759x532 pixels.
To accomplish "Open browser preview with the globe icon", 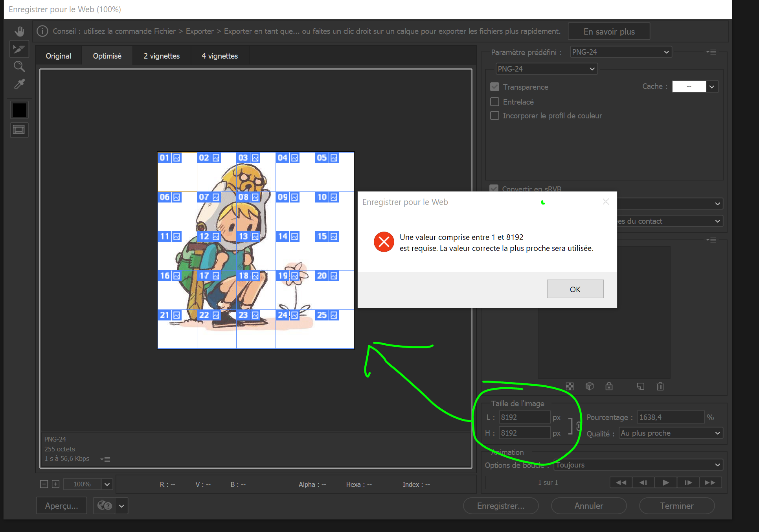I will pyautogui.click(x=104, y=506).
